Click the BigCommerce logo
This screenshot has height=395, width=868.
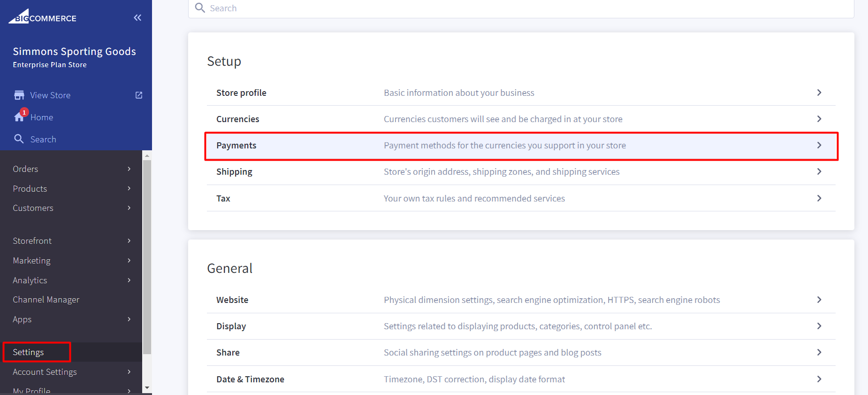coord(42,17)
